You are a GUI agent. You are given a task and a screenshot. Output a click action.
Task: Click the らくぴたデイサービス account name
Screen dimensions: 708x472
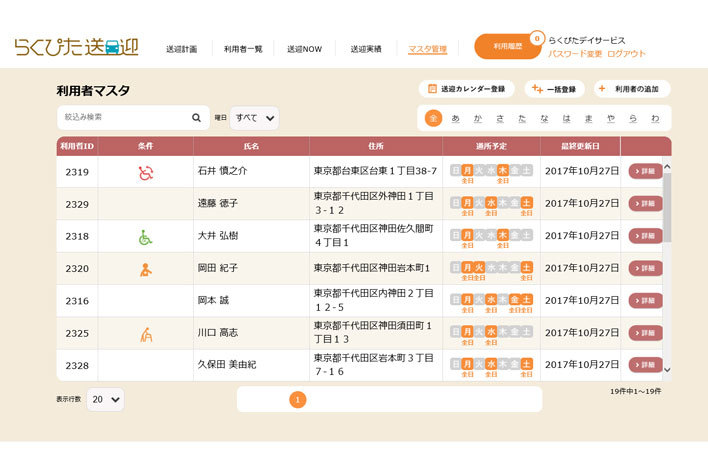coord(587,40)
